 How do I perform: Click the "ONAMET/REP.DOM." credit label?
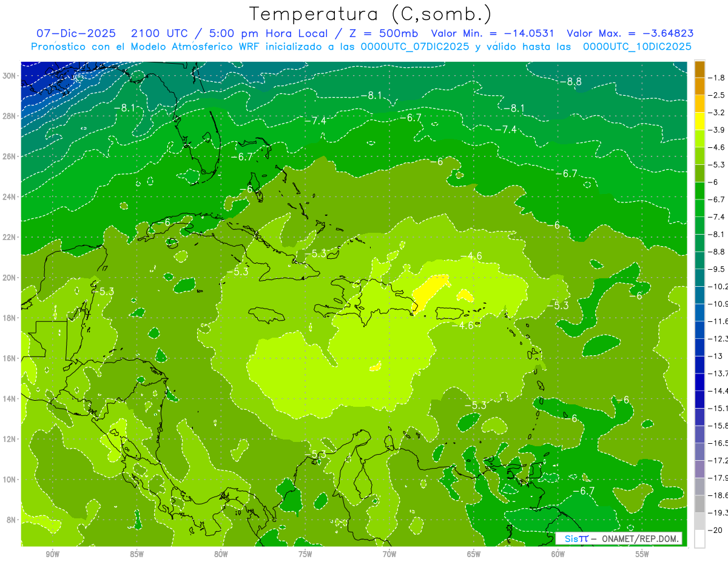click(641, 538)
